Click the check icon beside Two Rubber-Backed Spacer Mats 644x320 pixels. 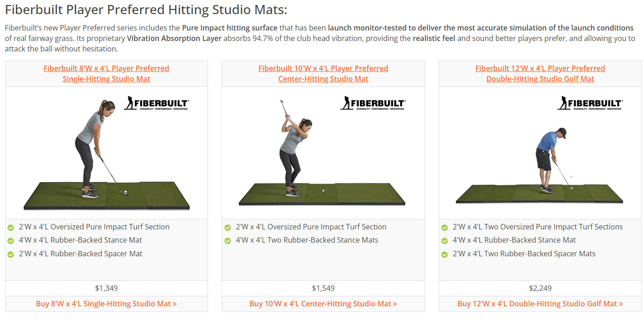coord(445,254)
